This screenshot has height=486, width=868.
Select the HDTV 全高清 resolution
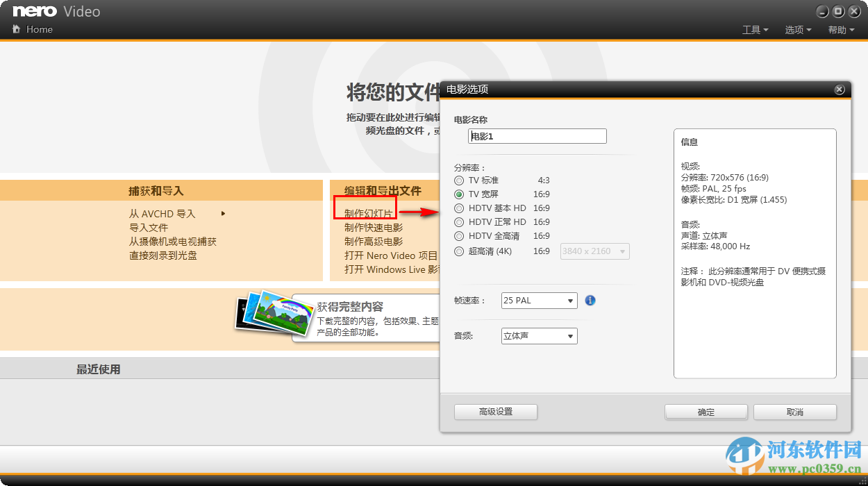pyautogui.click(x=458, y=236)
